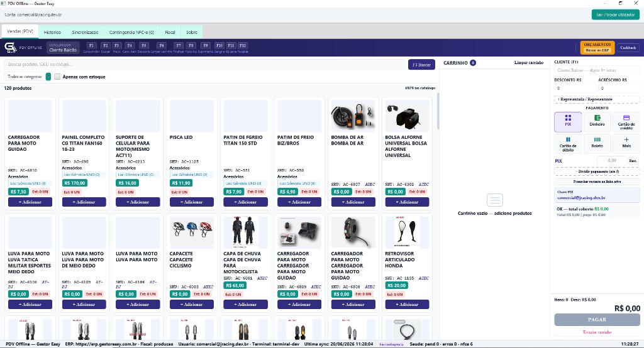Image resolution: width=644 pixels, height=348 pixels.
Task: Focus PIX amount input field
Action: [611, 161]
